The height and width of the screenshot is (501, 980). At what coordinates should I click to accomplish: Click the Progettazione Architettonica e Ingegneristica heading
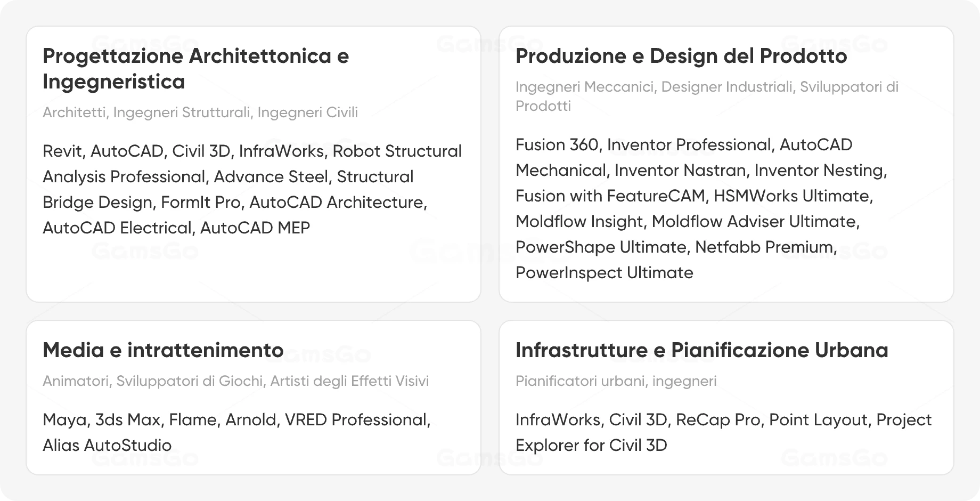tap(195, 69)
